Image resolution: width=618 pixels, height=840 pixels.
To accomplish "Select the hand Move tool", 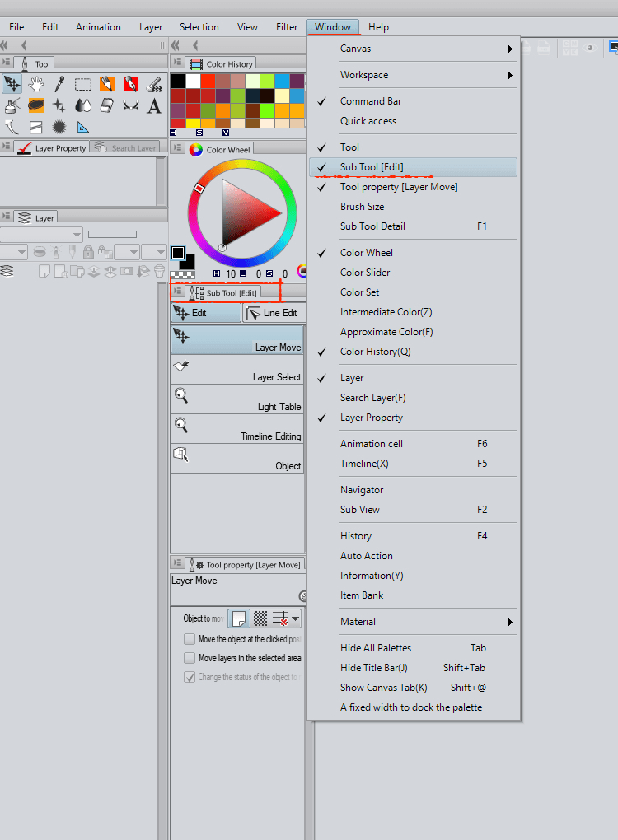I will [36, 84].
